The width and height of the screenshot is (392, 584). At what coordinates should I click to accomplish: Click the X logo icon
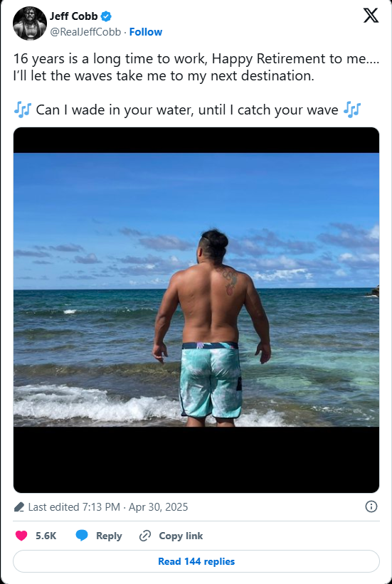[x=371, y=16]
